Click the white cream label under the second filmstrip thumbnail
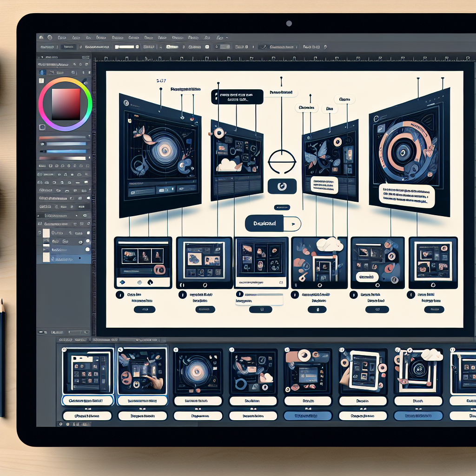The width and height of the screenshot is (476, 476). (142, 401)
